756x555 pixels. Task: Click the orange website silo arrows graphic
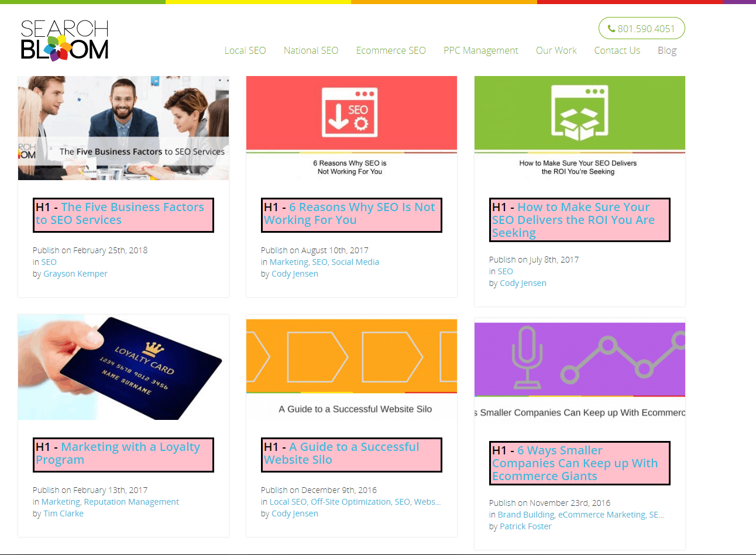[351, 357]
